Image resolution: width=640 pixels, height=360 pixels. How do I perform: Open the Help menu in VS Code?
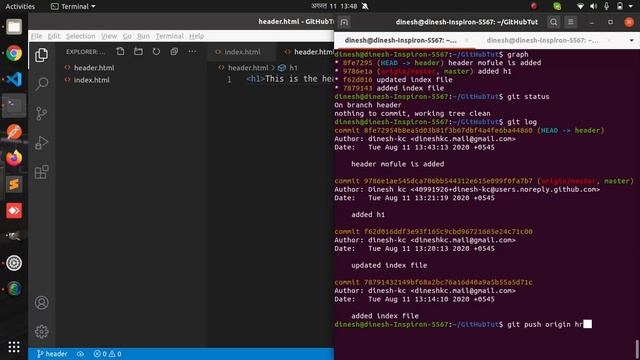click(196, 36)
